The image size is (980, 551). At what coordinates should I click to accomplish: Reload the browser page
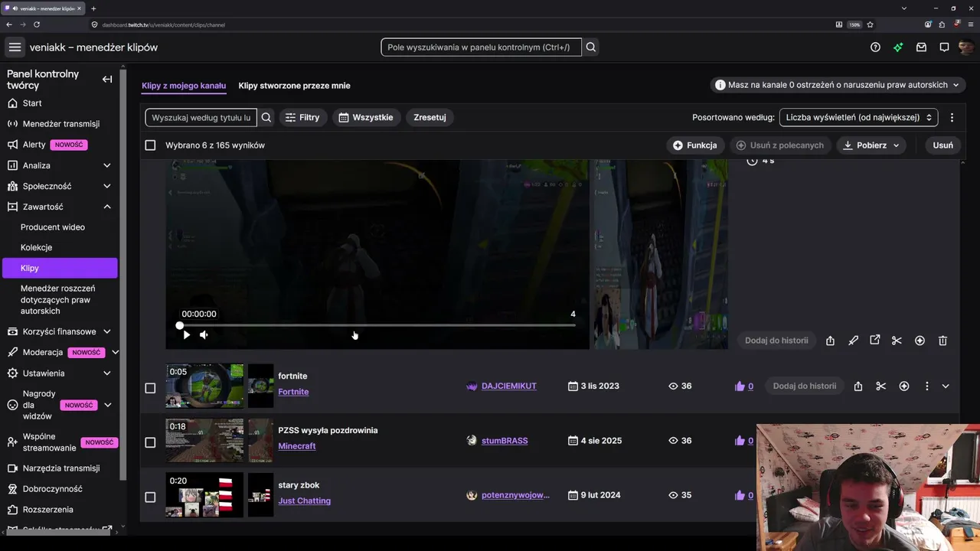36,24
